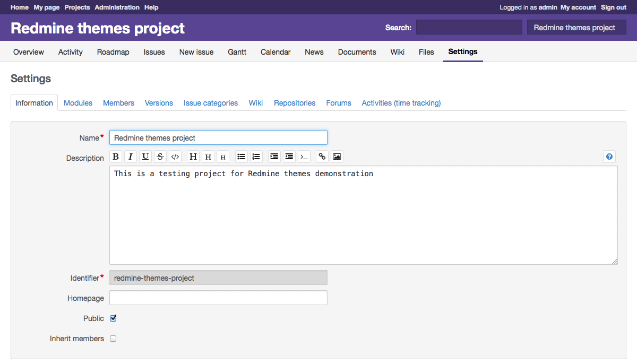The height and width of the screenshot is (364, 637).
Task: Open the admin user profile link
Action: [x=548, y=7]
